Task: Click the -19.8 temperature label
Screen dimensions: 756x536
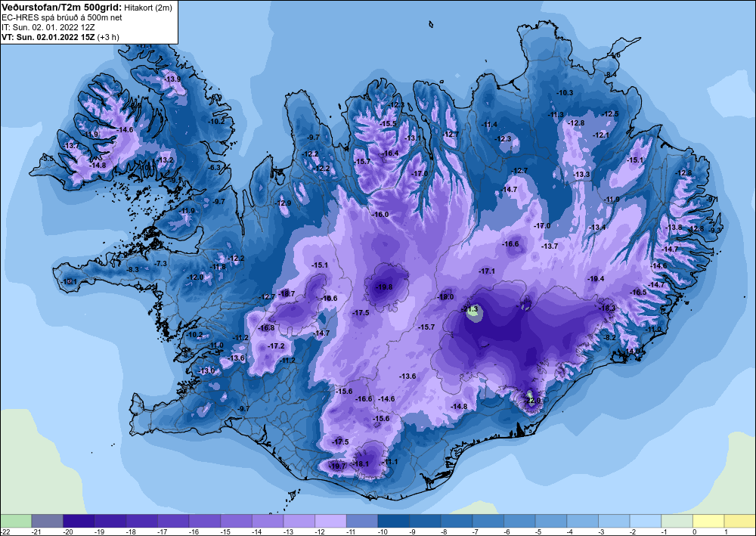Action: [384, 287]
